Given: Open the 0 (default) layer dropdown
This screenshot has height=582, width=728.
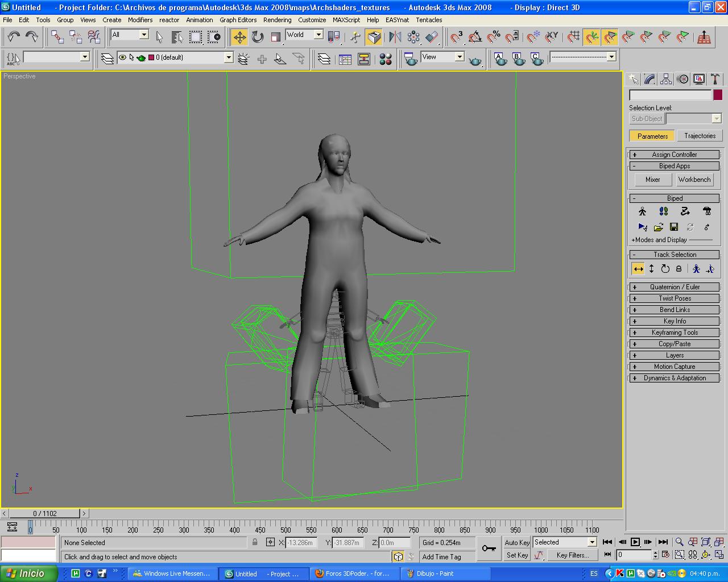Looking at the screenshot, I should (x=175, y=57).
